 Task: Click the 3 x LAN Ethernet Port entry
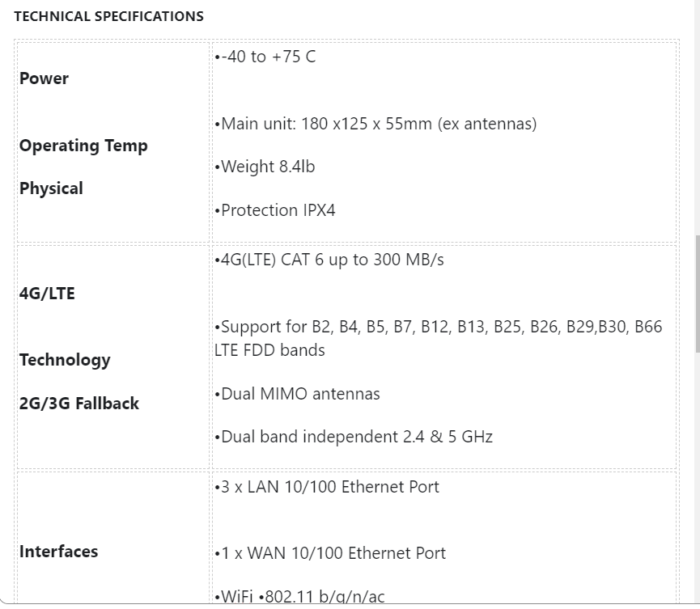(327, 487)
